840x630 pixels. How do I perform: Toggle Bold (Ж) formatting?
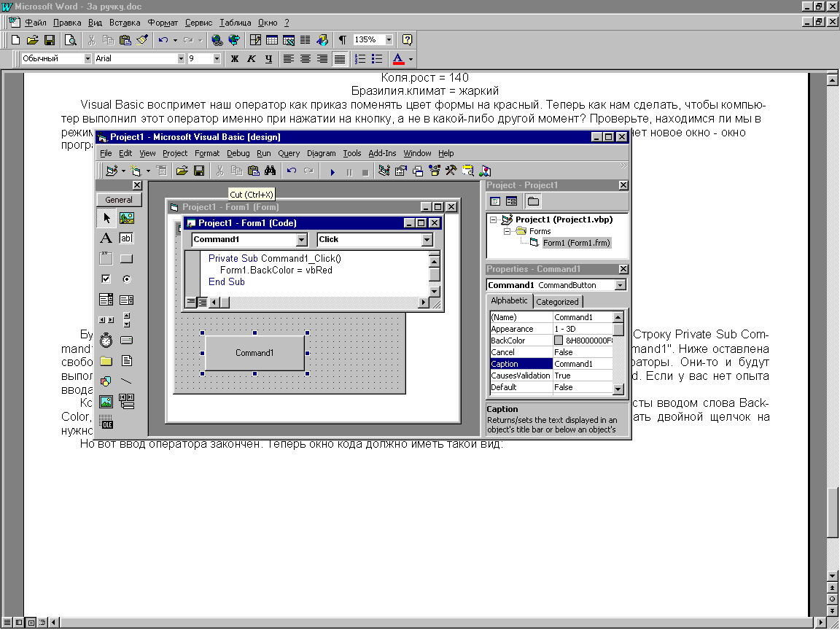[235, 59]
